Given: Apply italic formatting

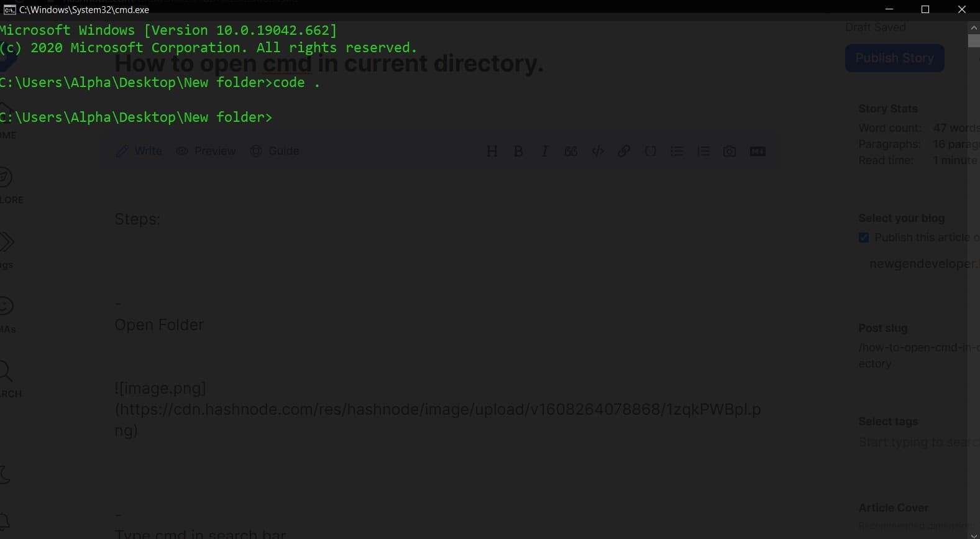Looking at the screenshot, I should point(544,151).
